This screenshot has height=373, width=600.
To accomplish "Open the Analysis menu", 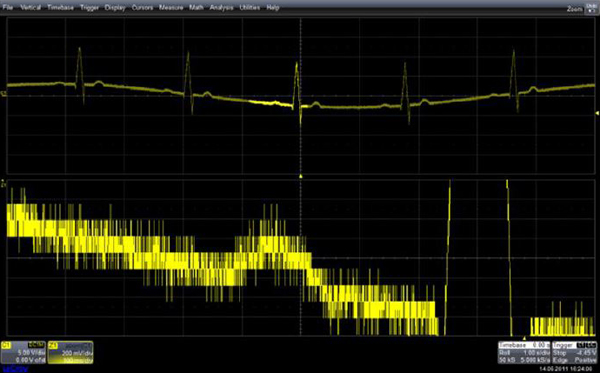I will pyautogui.click(x=222, y=7).
